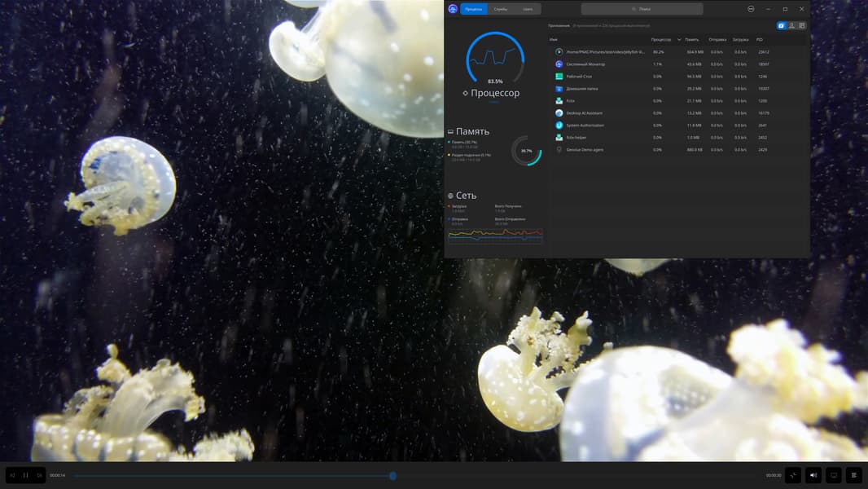
Task: Pause the video with the pause button
Action: click(x=25, y=475)
